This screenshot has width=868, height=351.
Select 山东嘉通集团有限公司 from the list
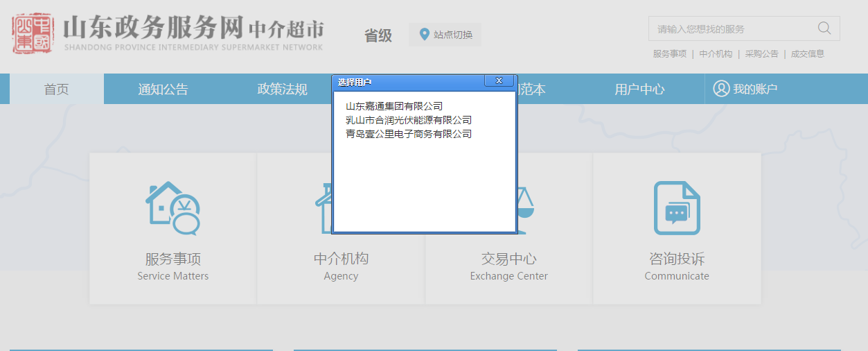tap(393, 106)
